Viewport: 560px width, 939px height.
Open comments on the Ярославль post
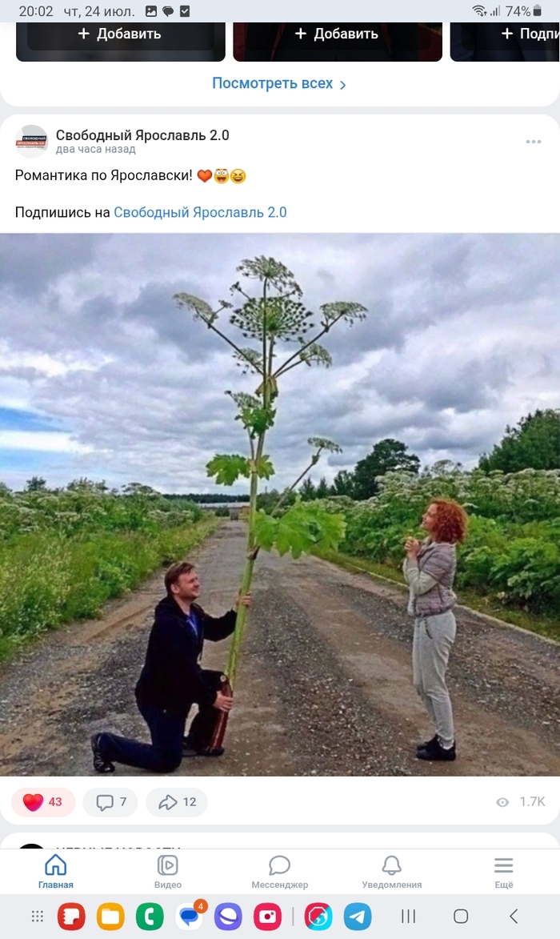(x=110, y=802)
